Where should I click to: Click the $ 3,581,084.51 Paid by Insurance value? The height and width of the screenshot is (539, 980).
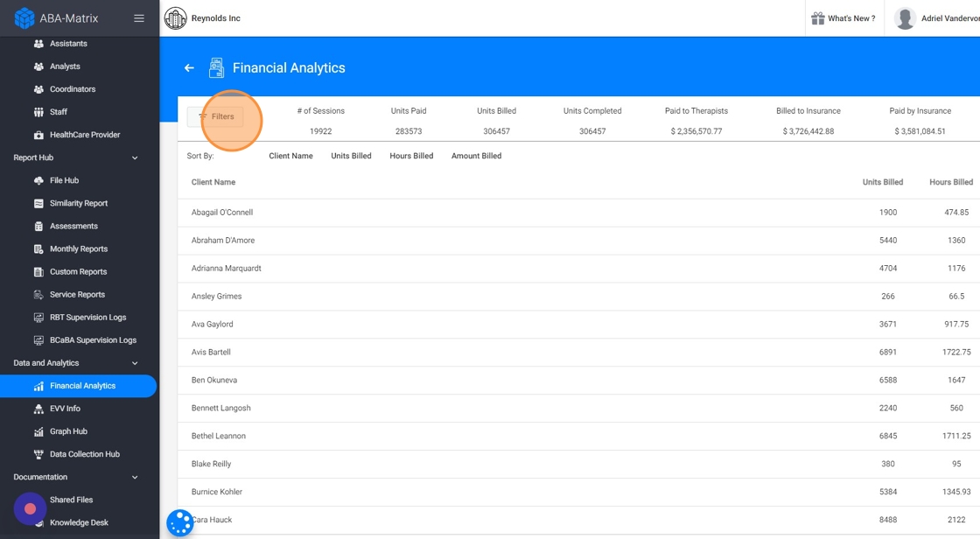[920, 131]
